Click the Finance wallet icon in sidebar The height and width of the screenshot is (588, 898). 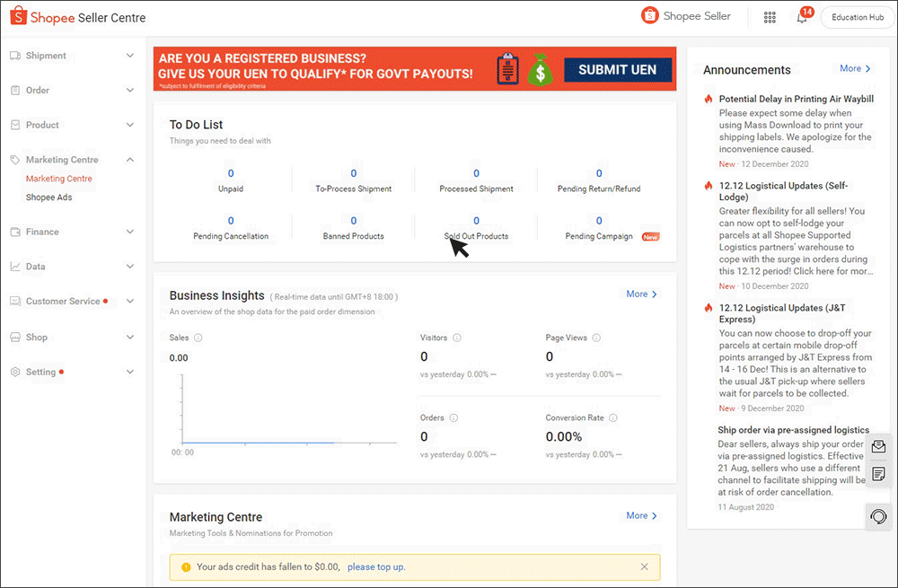[x=15, y=232]
